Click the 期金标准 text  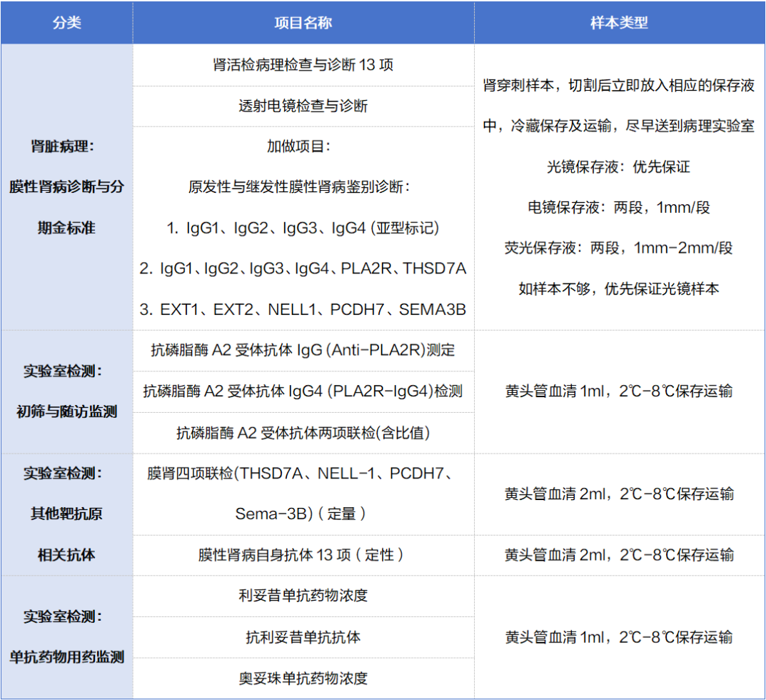(x=67, y=228)
